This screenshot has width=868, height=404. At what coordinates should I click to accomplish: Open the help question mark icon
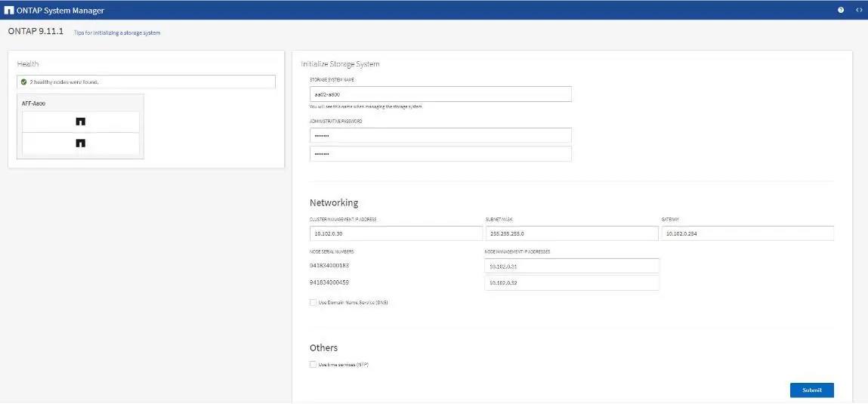coord(841,10)
